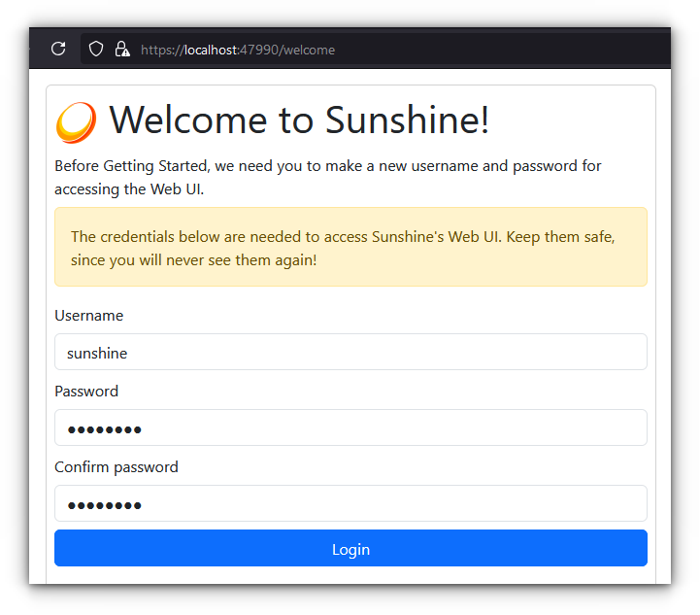The height and width of the screenshot is (615, 700).
Task: Click the Confirm password label
Action: pos(117,467)
